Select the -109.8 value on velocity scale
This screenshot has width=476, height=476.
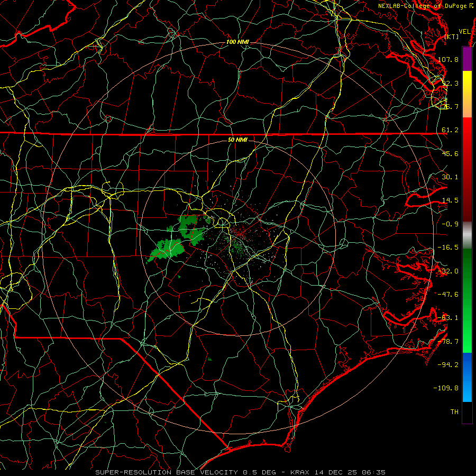pos(446,388)
